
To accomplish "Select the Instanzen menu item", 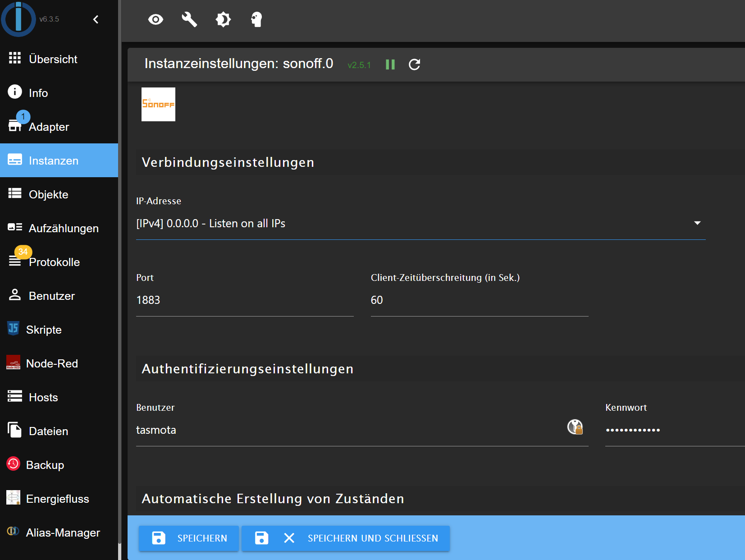I will (x=59, y=161).
